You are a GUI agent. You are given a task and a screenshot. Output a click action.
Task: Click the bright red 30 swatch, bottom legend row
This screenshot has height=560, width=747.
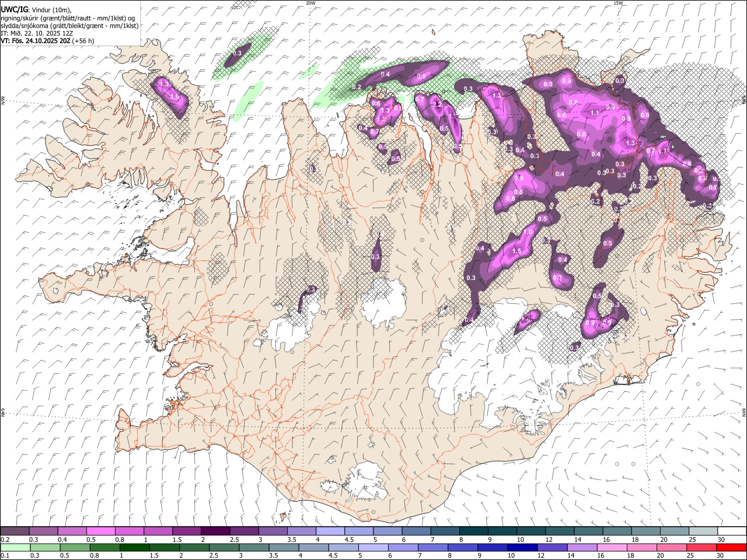click(732, 548)
